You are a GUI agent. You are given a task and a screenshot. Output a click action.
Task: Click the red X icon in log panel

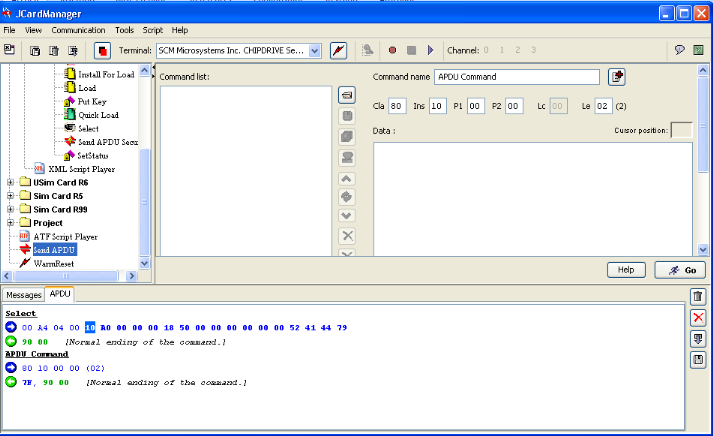[x=699, y=317]
